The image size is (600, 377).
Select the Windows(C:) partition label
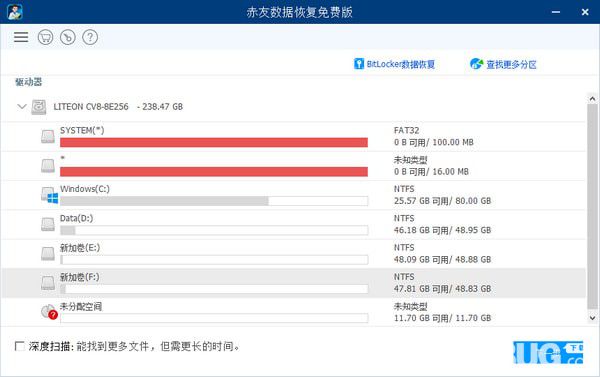point(85,189)
